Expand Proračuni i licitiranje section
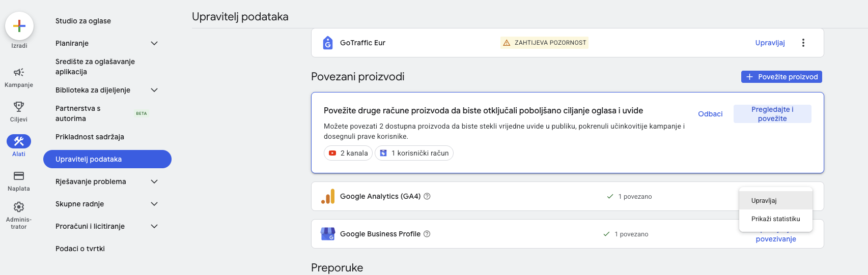This screenshot has height=275, width=868. [x=154, y=226]
